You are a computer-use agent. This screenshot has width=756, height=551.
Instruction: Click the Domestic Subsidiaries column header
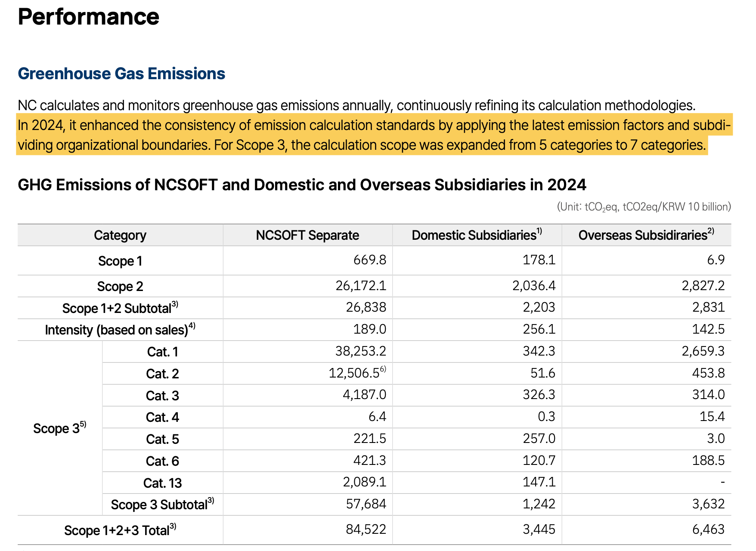tap(477, 235)
